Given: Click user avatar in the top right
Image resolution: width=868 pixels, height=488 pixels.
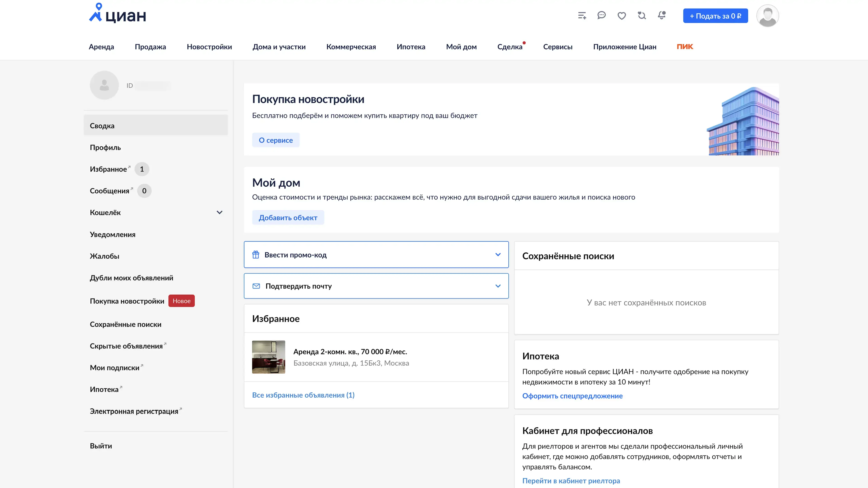Looking at the screenshot, I should pyautogui.click(x=767, y=16).
